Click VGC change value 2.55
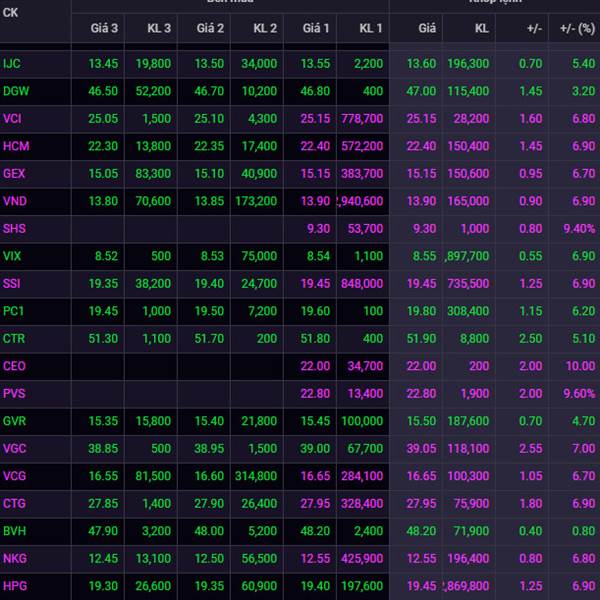Image resolution: width=600 pixels, height=600 pixels. (531, 448)
